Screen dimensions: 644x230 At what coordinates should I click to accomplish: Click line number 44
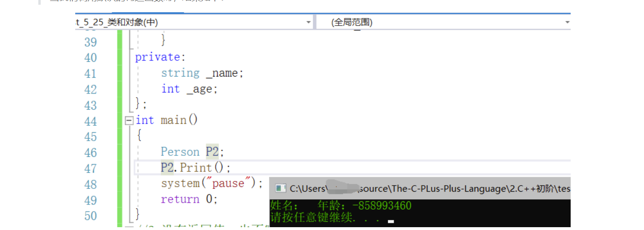click(x=90, y=121)
